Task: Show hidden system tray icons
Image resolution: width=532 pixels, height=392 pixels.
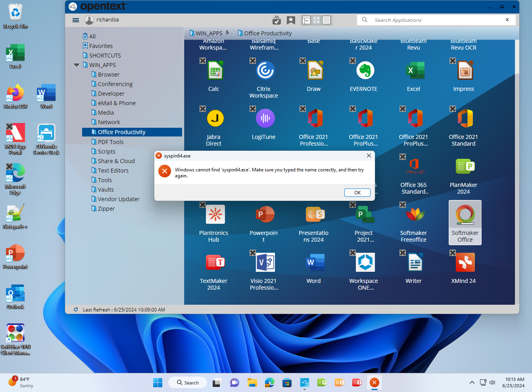Action: (472, 382)
